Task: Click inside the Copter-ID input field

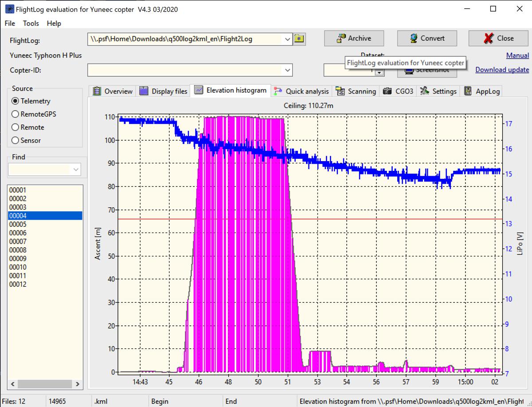Action: coord(185,70)
